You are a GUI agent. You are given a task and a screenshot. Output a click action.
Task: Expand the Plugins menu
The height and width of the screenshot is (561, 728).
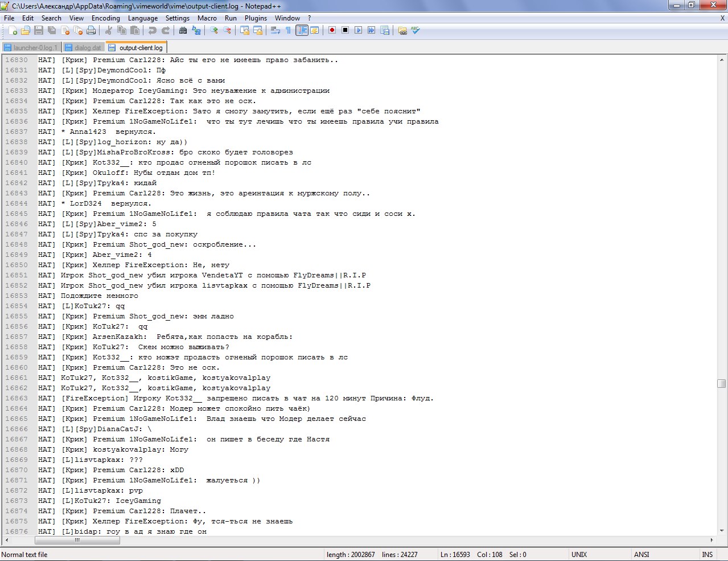tap(256, 18)
